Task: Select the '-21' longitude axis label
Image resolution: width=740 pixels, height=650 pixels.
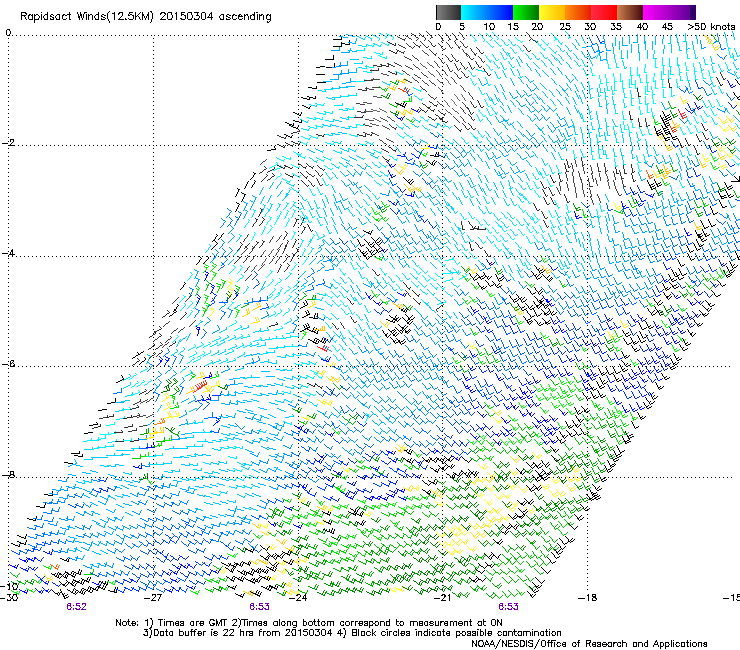Action: (442, 598)
